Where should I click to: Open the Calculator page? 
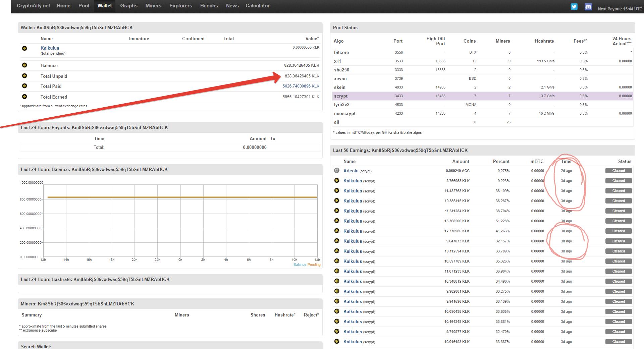pos(258,6)
